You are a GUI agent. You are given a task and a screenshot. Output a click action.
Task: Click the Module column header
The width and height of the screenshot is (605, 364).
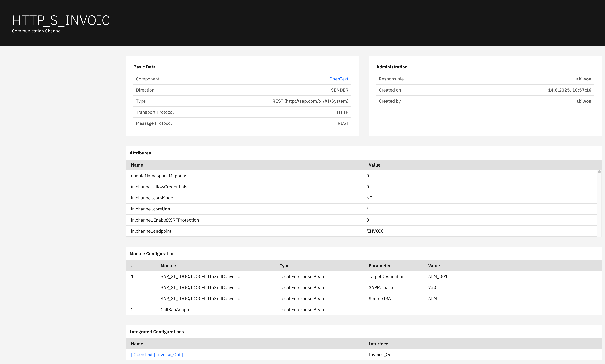point(168,266)
